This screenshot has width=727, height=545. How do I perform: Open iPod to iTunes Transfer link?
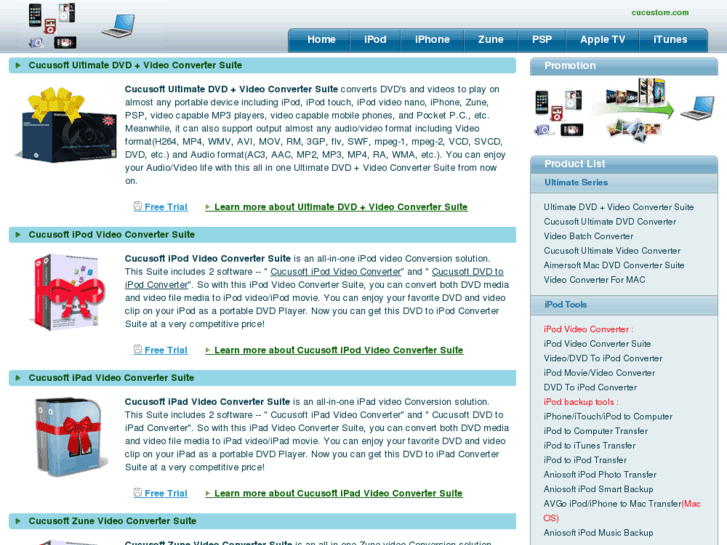coord(589,446)
